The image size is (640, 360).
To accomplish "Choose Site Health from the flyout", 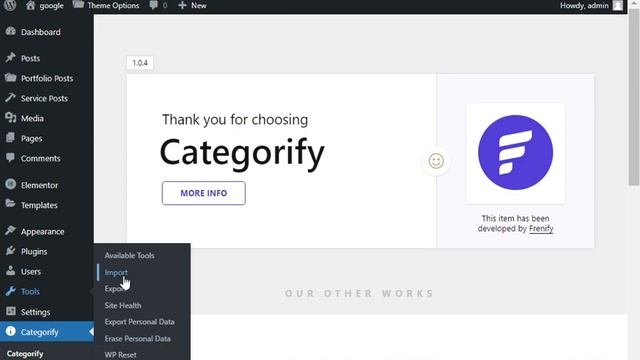I will coord(123,305).
